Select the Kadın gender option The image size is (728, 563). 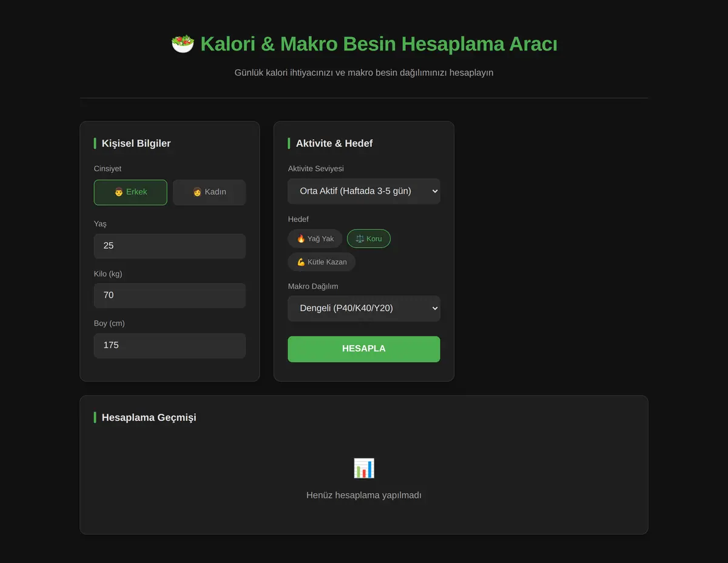tap(209, 192)
